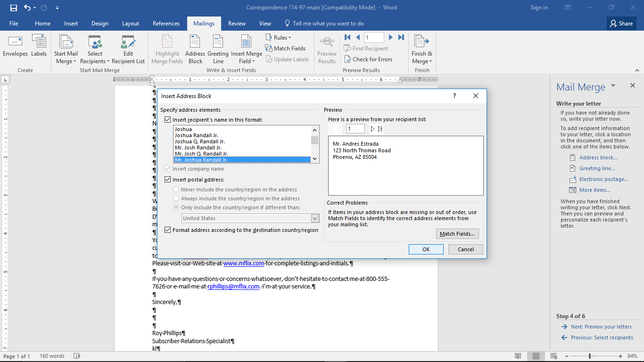The height and width of the screenshot is (362, 644).
Task: Switch to the Review ribbon tab
Action: click(237, 23)
